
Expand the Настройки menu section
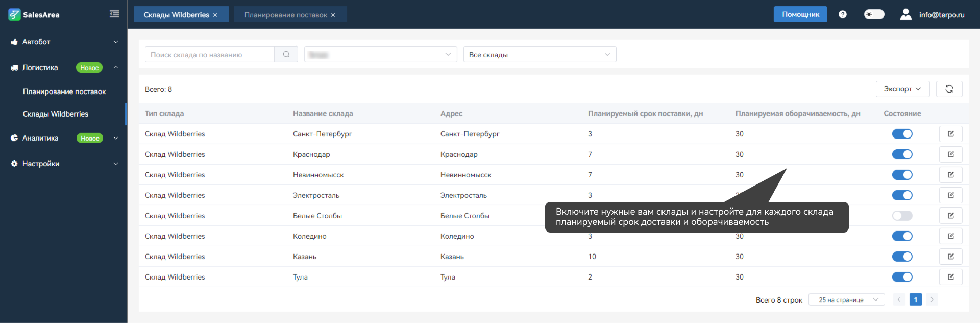click(116, 164)
